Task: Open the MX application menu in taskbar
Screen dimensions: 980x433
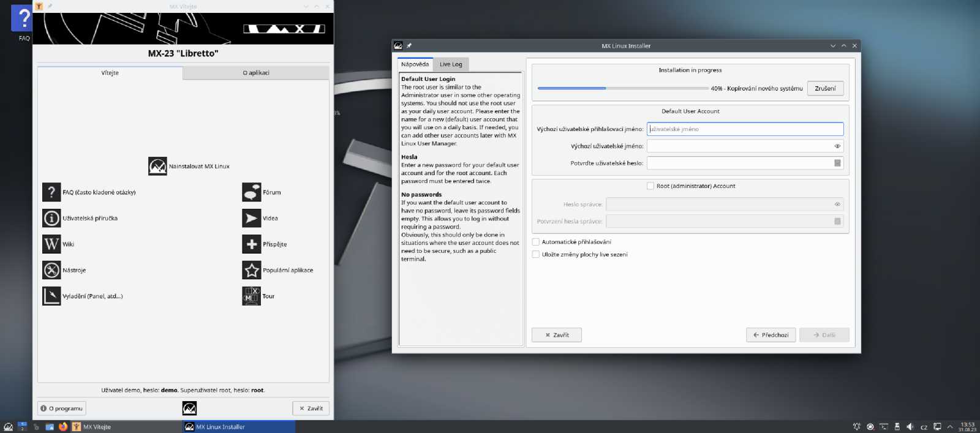Action: [x=8, y=427]
